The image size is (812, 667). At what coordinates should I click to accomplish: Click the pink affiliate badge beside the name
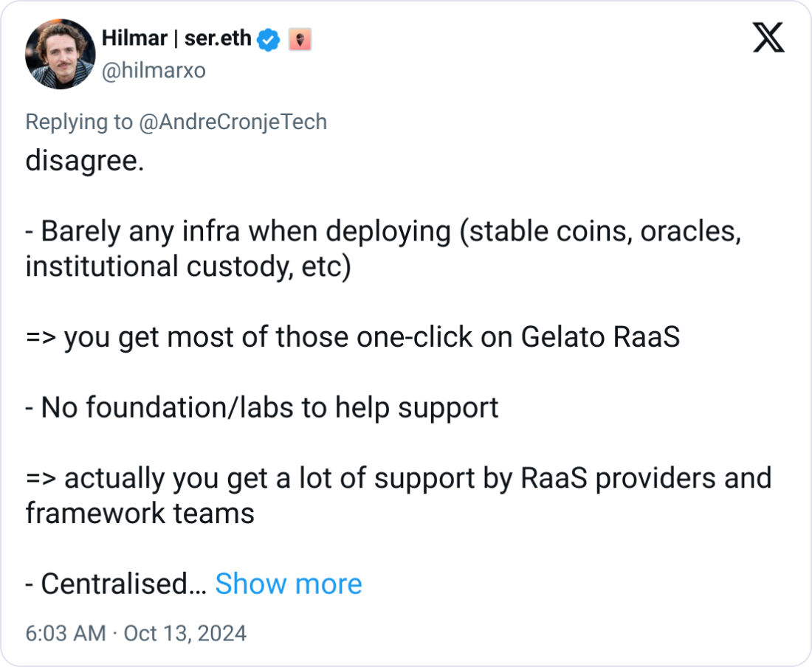(x=300, y=39)
